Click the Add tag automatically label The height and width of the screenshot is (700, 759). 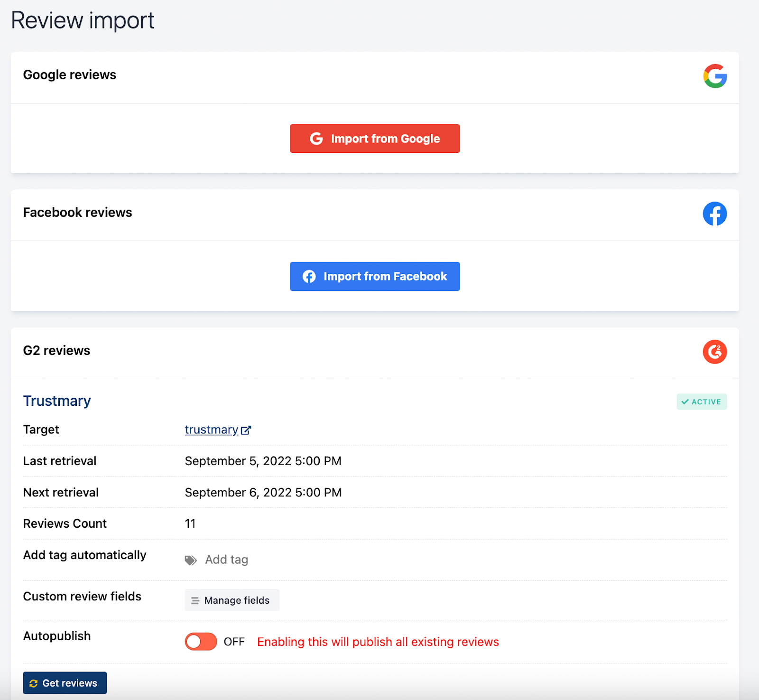(85, 555)
